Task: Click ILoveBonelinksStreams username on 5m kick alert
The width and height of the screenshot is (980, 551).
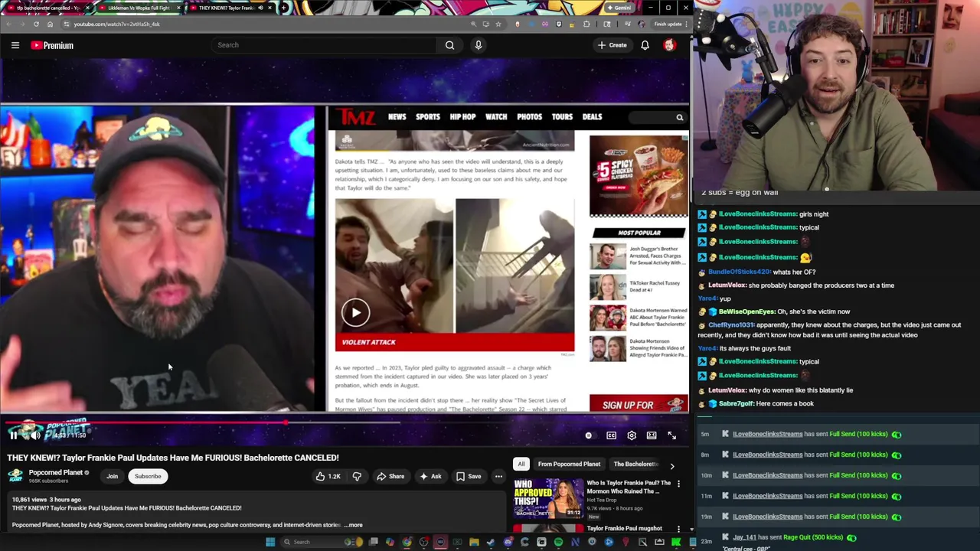Action: pyautogui.click(x=767, y=434)
